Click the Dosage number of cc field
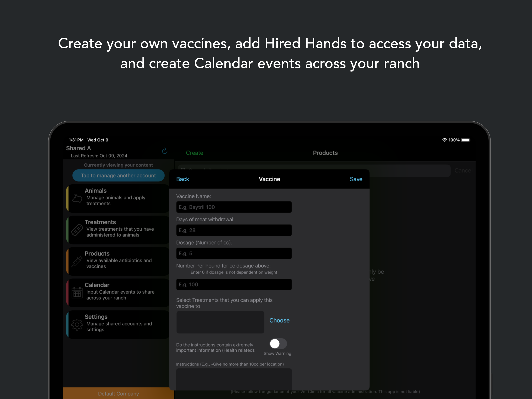Screen dimensions: 532x399 pos(234,253)
